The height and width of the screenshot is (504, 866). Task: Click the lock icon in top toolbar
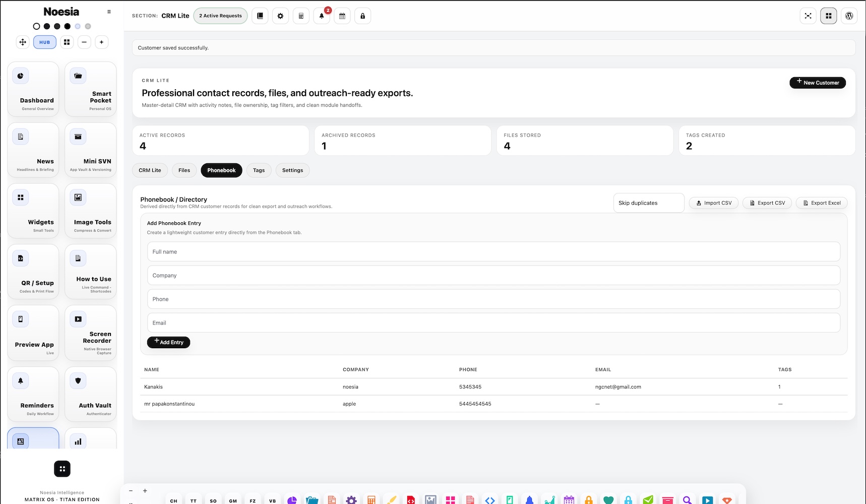(x=362, y=16)
